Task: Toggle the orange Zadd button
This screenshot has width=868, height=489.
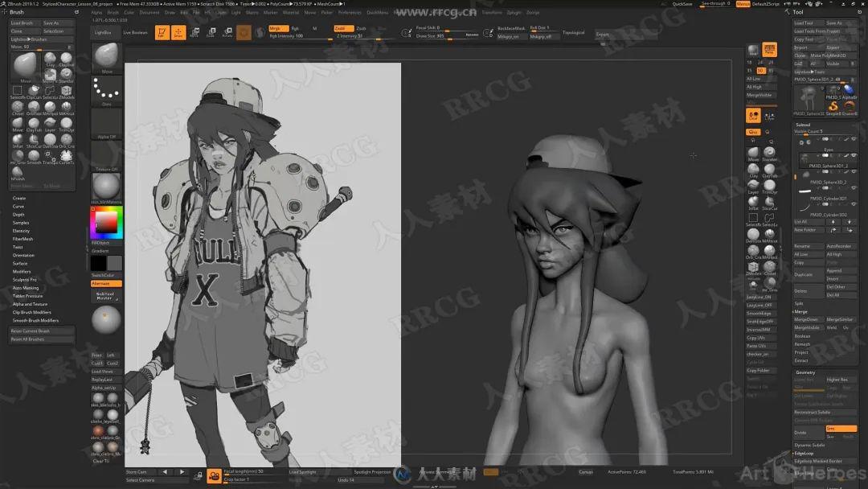Action: point(343,28)
